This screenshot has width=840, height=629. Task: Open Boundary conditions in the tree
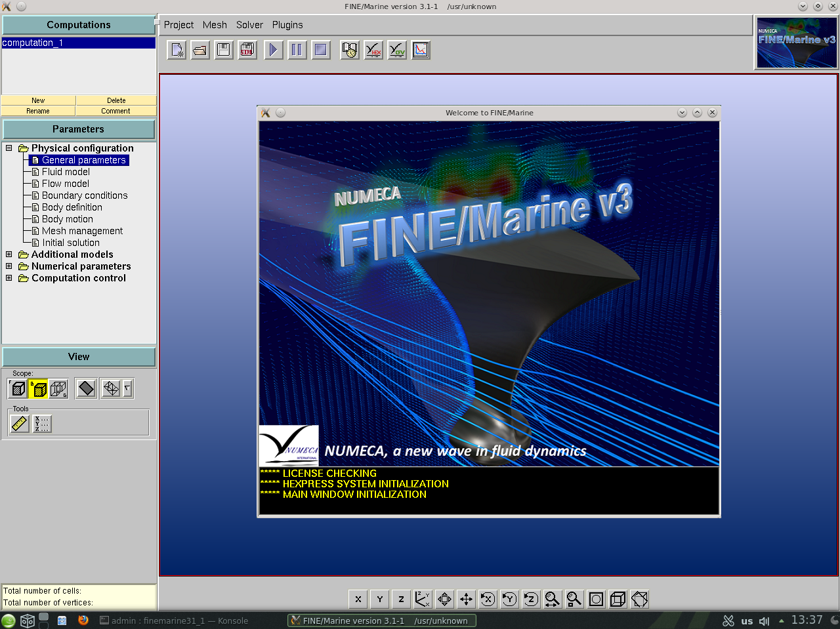coord(85,195)
